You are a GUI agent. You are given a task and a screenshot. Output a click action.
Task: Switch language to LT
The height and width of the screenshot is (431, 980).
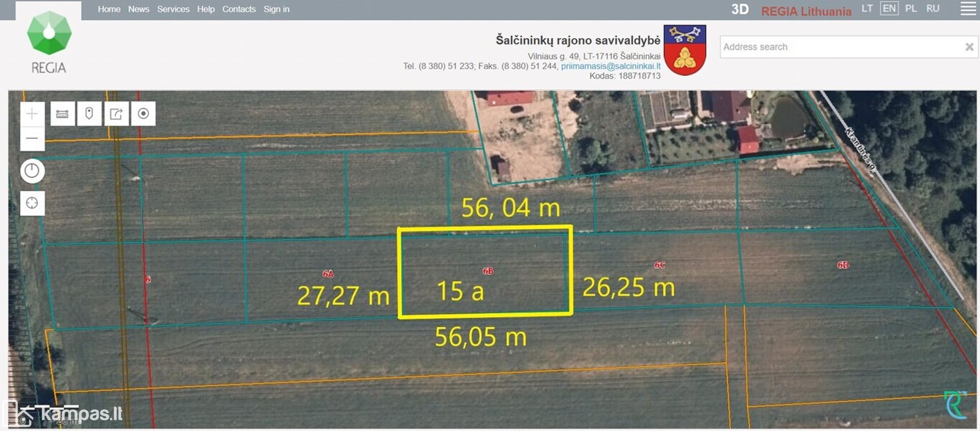[867, 8]
